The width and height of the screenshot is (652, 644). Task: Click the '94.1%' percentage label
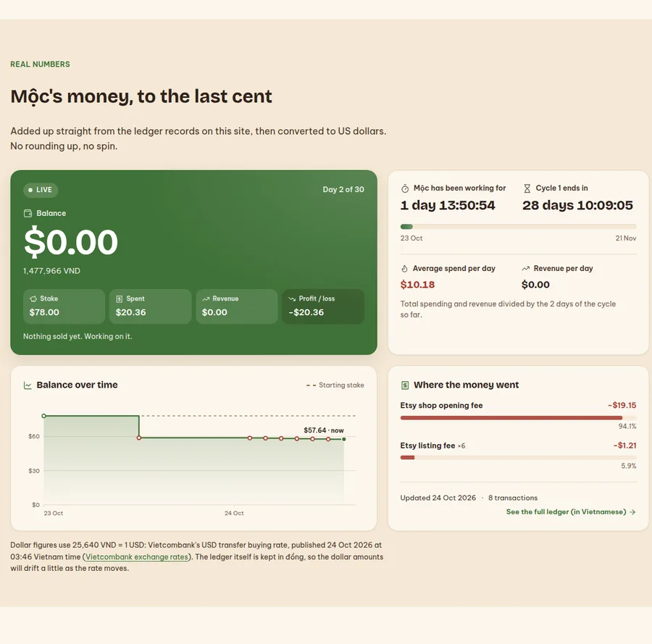point(627,426)
